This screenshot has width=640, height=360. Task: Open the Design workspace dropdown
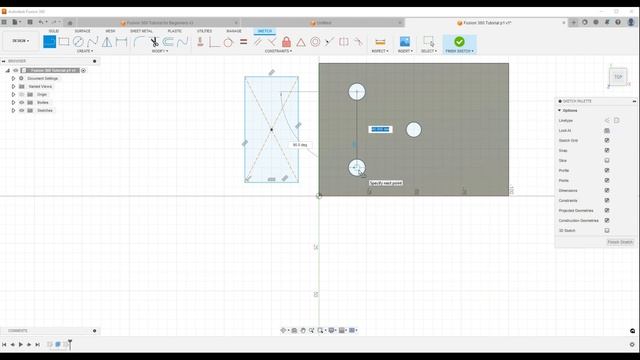pos(20,41)
